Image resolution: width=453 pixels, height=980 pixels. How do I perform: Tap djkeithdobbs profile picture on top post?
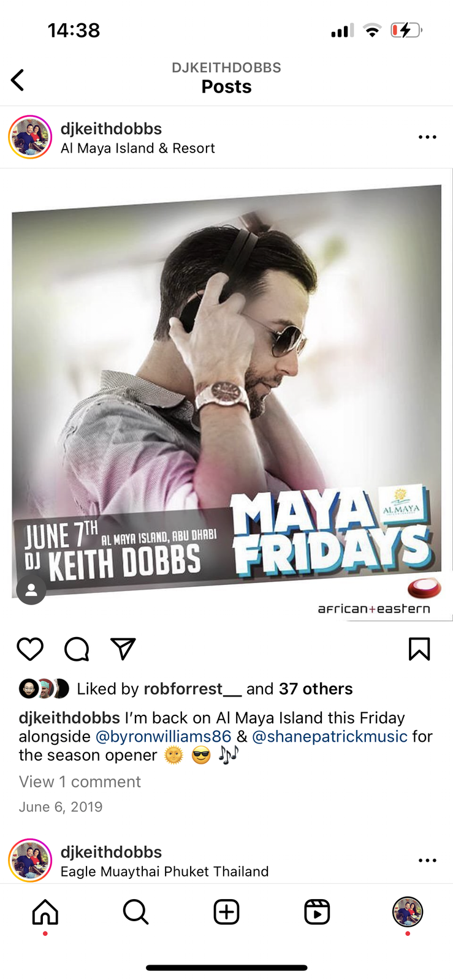pos(30,137)
